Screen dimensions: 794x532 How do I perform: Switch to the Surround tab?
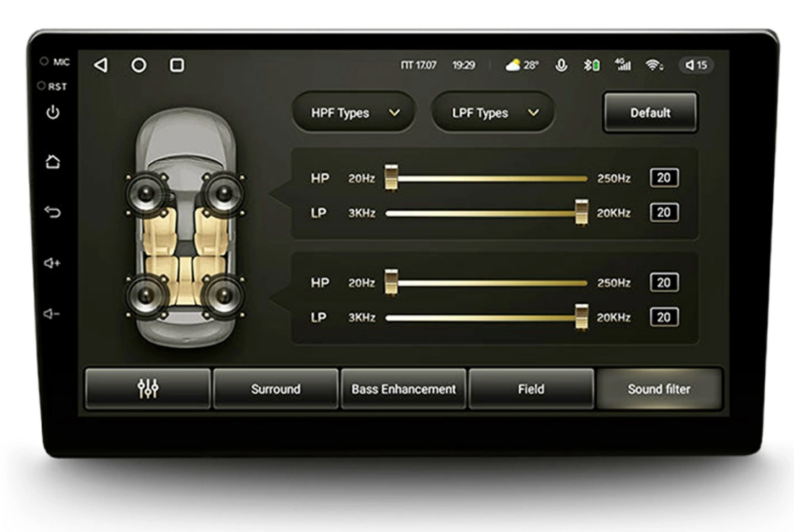[x=276, y=389]
